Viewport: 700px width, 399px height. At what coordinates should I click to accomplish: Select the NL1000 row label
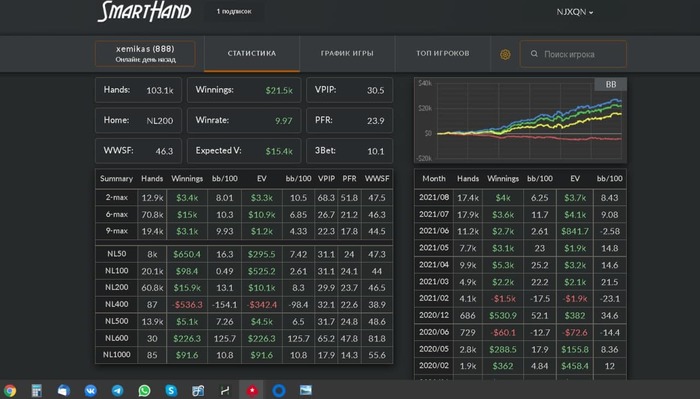click(117, 355)
